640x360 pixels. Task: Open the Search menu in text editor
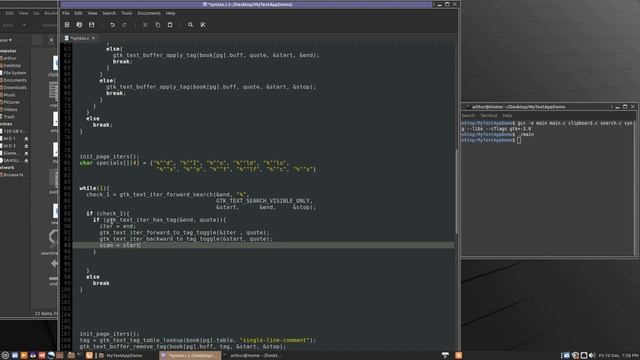pyautogui.click(x=109, y=13)
